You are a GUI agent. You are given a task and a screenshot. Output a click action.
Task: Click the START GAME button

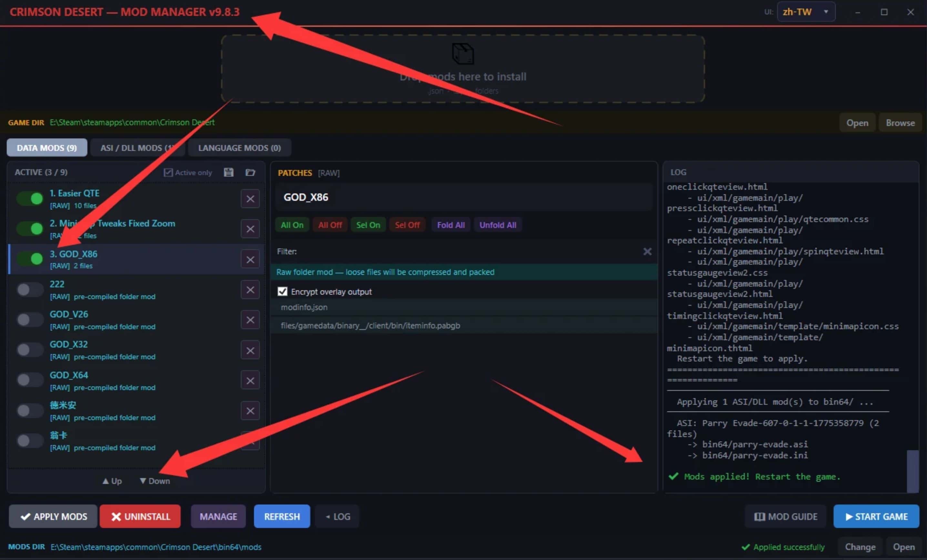pos(876,516)
